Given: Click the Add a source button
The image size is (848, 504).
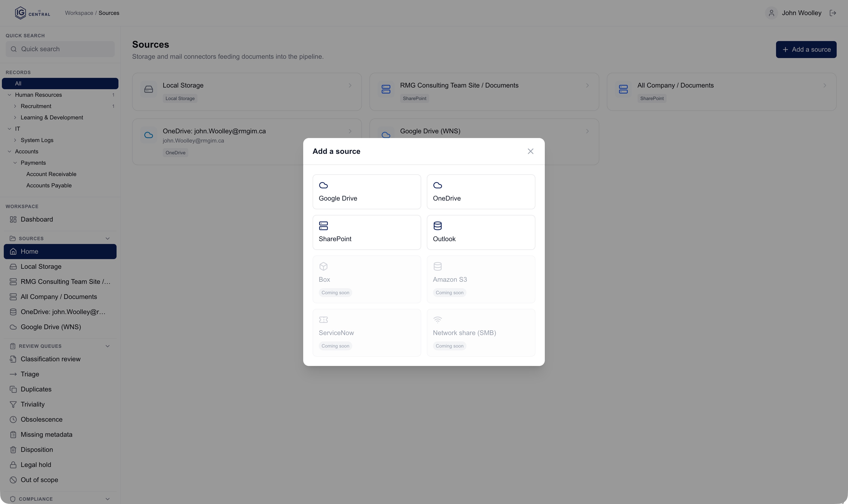Looking at the screenshot, I should (x=806, y=50).
